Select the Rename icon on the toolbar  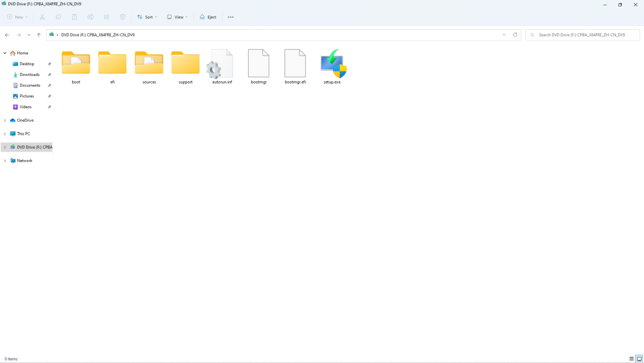90,17
